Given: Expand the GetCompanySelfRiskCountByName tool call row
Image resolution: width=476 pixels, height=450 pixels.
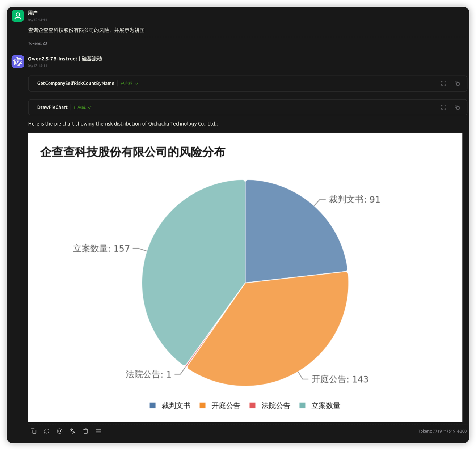Looking at the screenshot, I should [x=248, y=83].
